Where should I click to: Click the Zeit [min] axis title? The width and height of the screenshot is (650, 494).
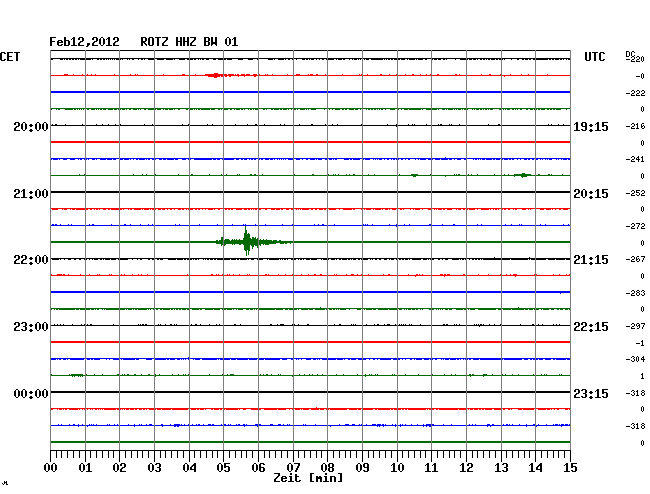308,478
